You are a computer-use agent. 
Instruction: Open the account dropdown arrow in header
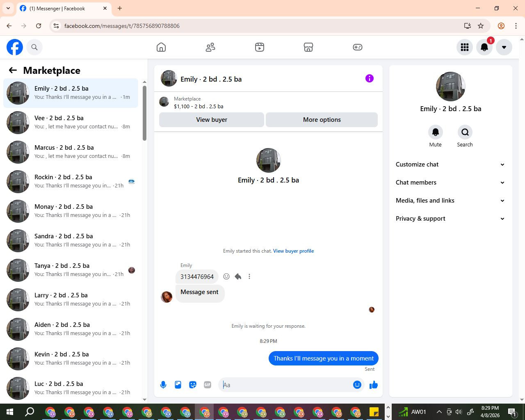tap(504, 47)
